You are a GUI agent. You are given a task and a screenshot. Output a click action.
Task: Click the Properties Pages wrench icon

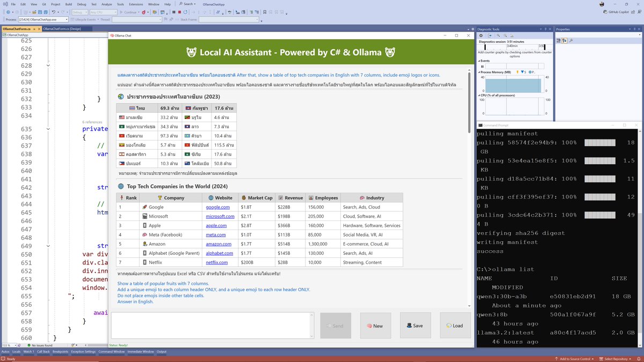coord(570,40)
